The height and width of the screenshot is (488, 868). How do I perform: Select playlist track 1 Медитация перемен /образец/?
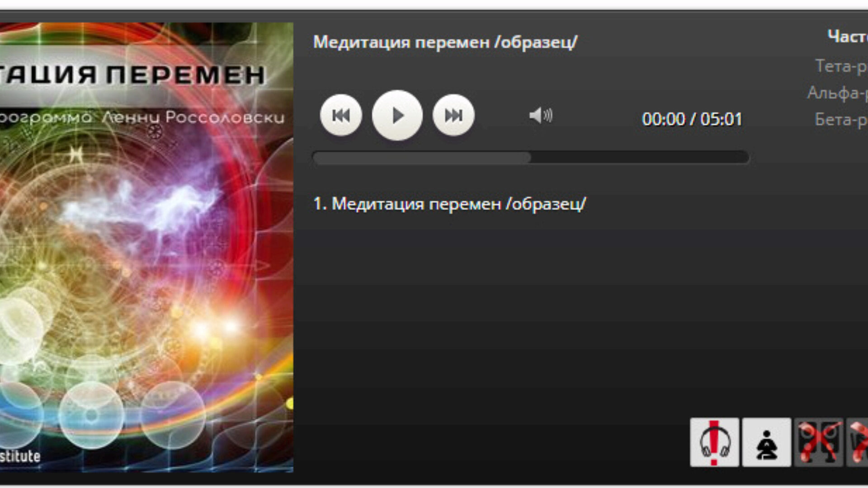pos(449,204)
